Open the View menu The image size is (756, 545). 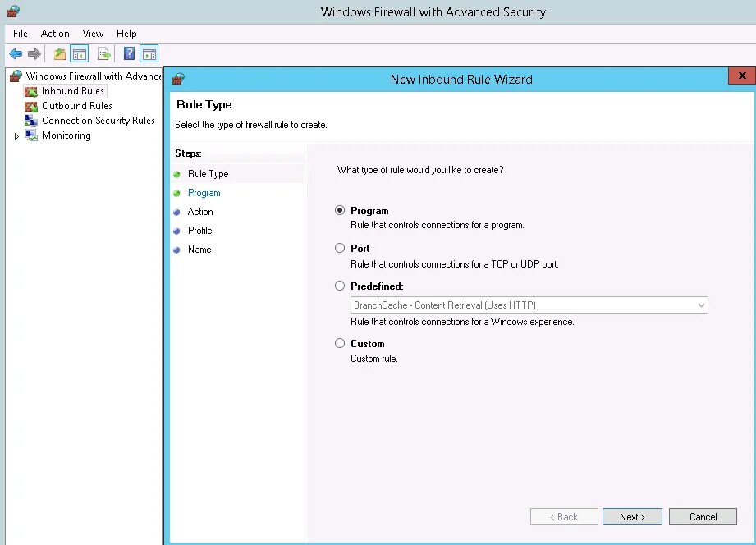[93, 34]
